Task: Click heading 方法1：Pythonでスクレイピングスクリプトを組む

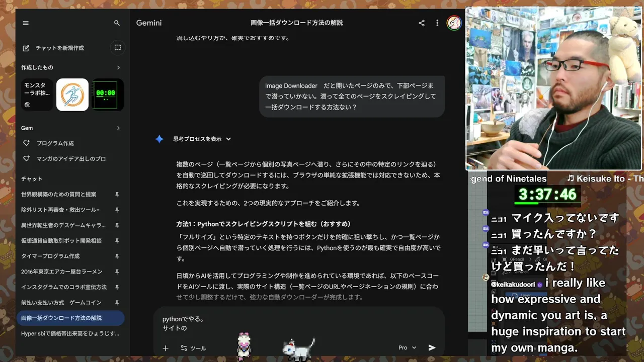Action: coord(264,224)
